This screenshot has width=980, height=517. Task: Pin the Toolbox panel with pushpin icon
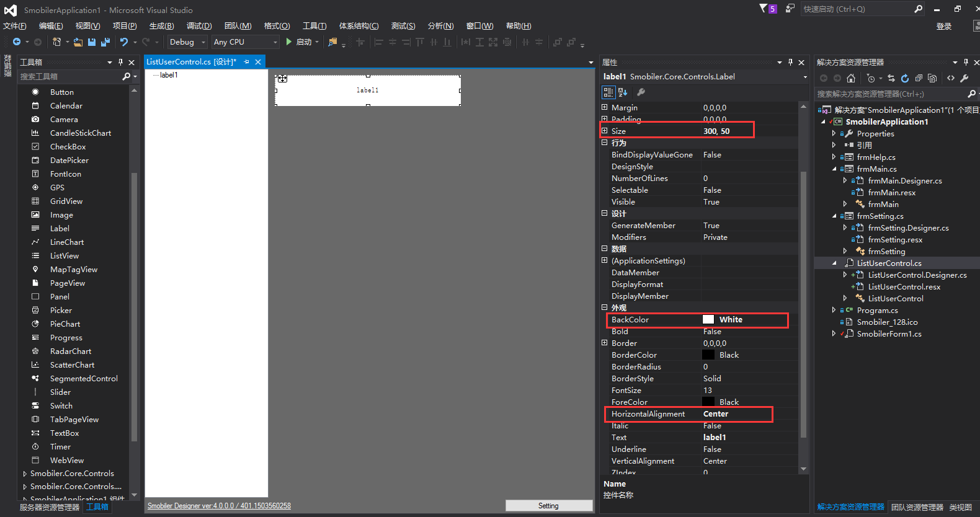coord(120,62)
